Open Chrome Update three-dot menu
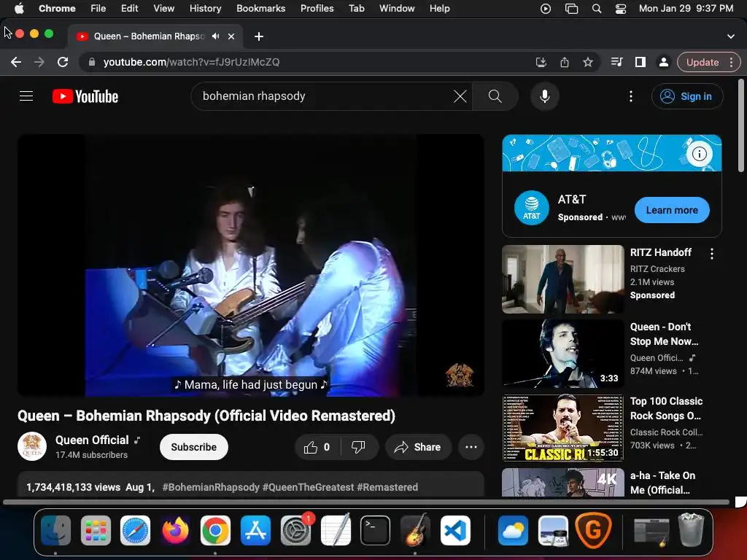Viewport: 747px width, 560px height. 731,63
